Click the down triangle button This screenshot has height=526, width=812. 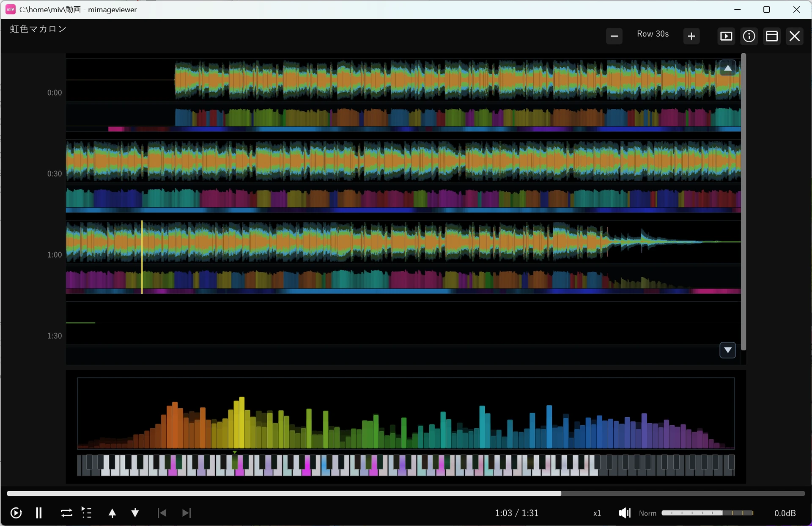point(135,513)
